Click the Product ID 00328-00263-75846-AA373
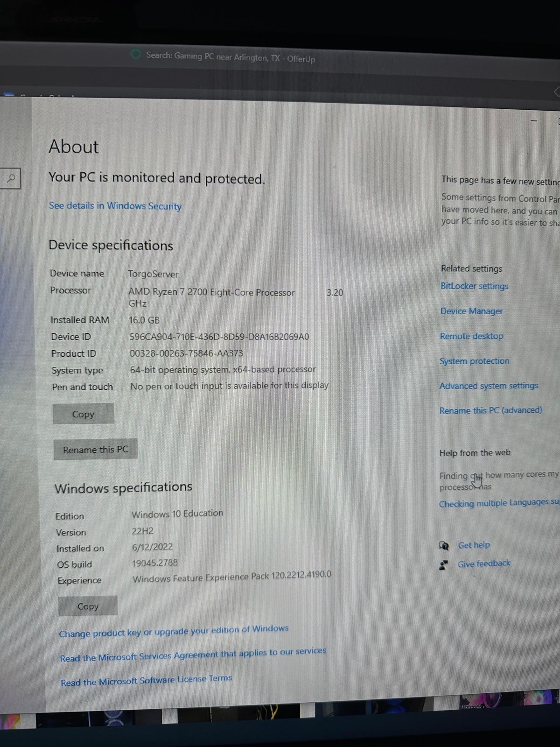This screenshot has width=560, height=747. [x=186, y=353]
